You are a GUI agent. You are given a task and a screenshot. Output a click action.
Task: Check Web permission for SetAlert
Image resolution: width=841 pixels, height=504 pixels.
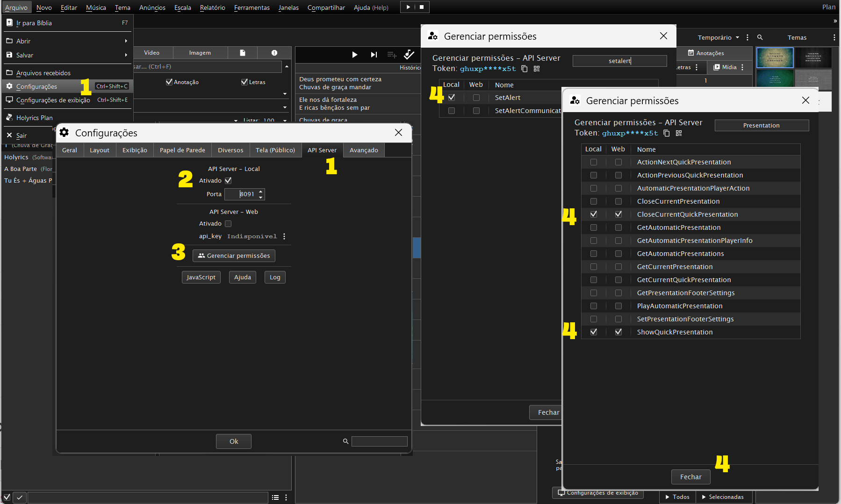(x=476, y=98)
